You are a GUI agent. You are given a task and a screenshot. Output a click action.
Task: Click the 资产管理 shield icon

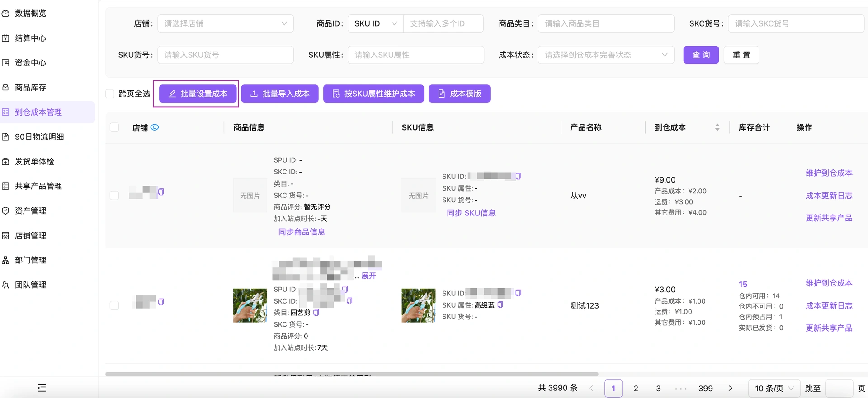(x=5, y=211)
